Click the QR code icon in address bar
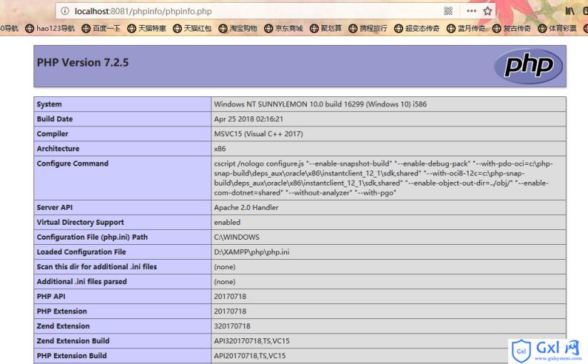This screenshot has height=364, width=588. click(449, 11)
